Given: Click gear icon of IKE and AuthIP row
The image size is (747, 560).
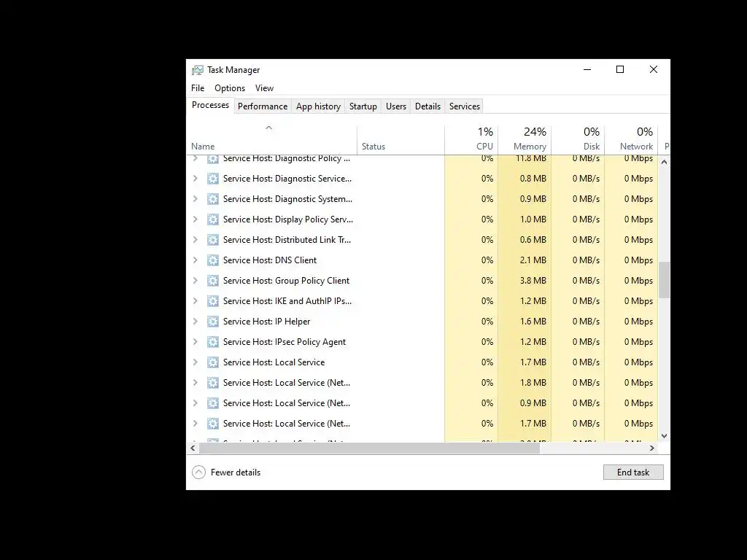Looking at the screenshot, I should point(213,301).
